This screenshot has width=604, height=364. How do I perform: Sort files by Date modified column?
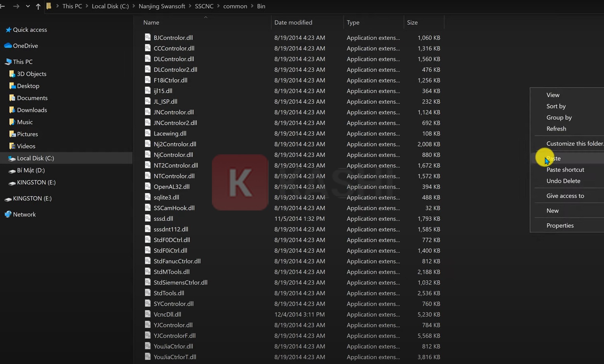coord(293,22)
